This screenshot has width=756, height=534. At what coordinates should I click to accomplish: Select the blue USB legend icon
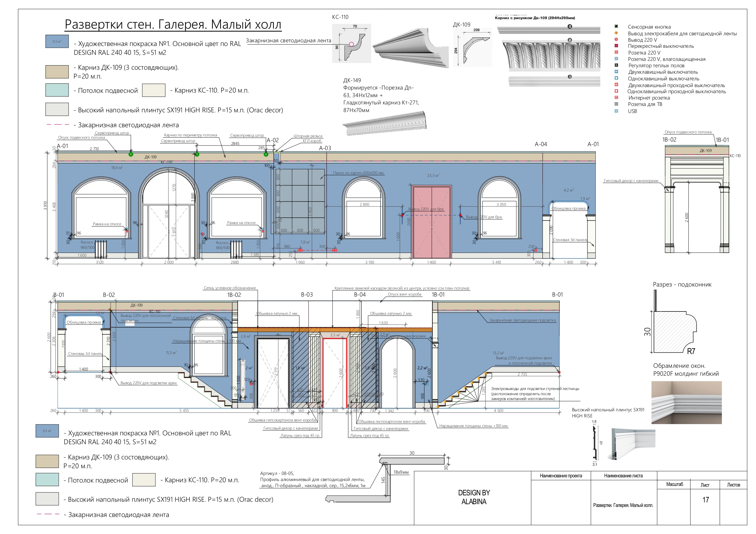[616, 111]
